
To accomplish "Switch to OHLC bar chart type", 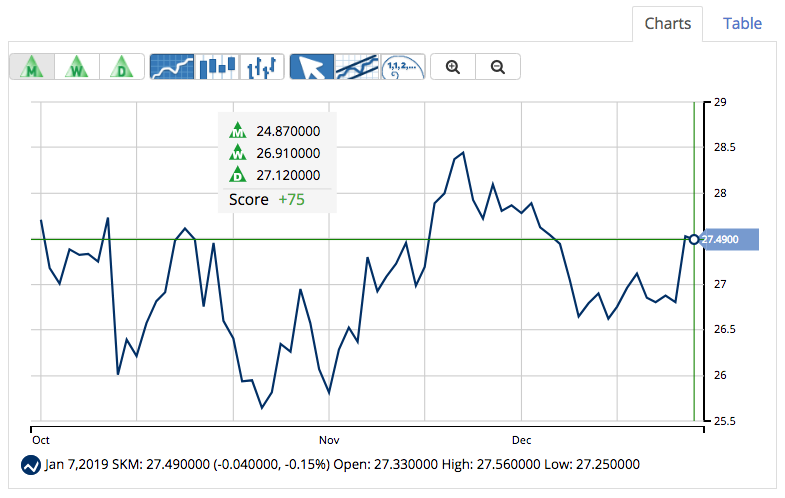I will (262, 67).
